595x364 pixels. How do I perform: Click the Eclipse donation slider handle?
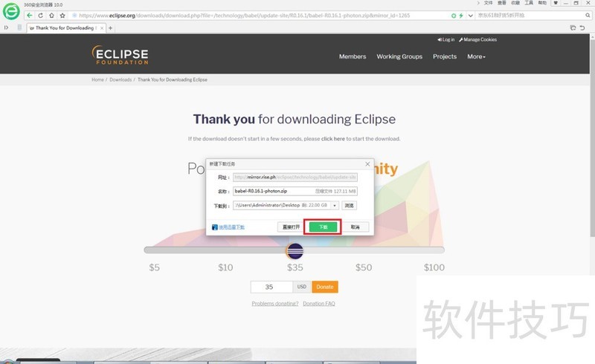295,251
